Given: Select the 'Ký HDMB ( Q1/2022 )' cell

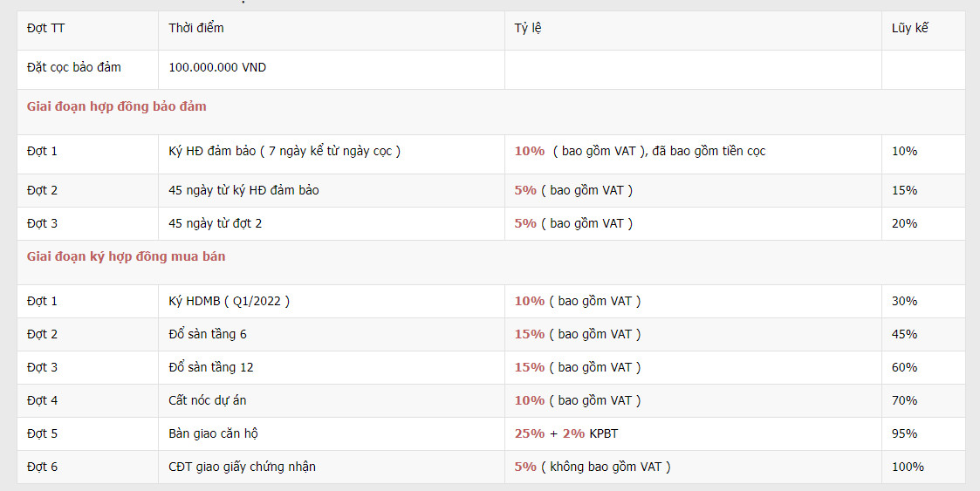Looking at the screenshot, I should point(229,301).
